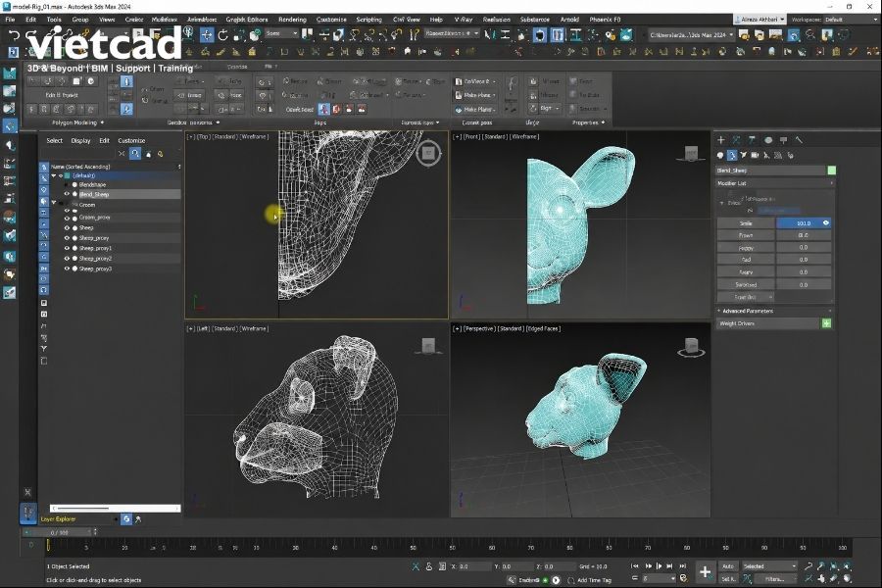Screen dimensions: 882x588
Task: Open the File menu
Action: 10,20
